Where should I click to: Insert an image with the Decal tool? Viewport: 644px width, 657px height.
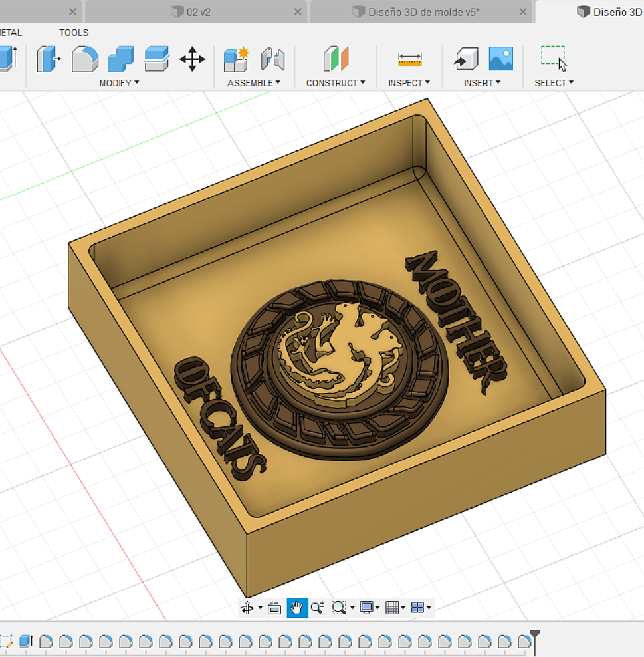(x=501, y=59)
